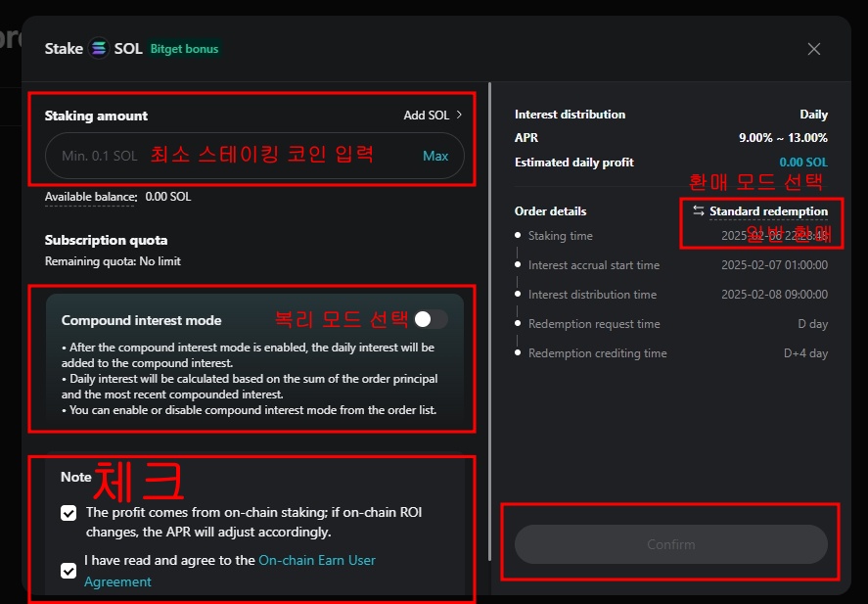Click the Remaining quota: No limit text

(113, 261)
